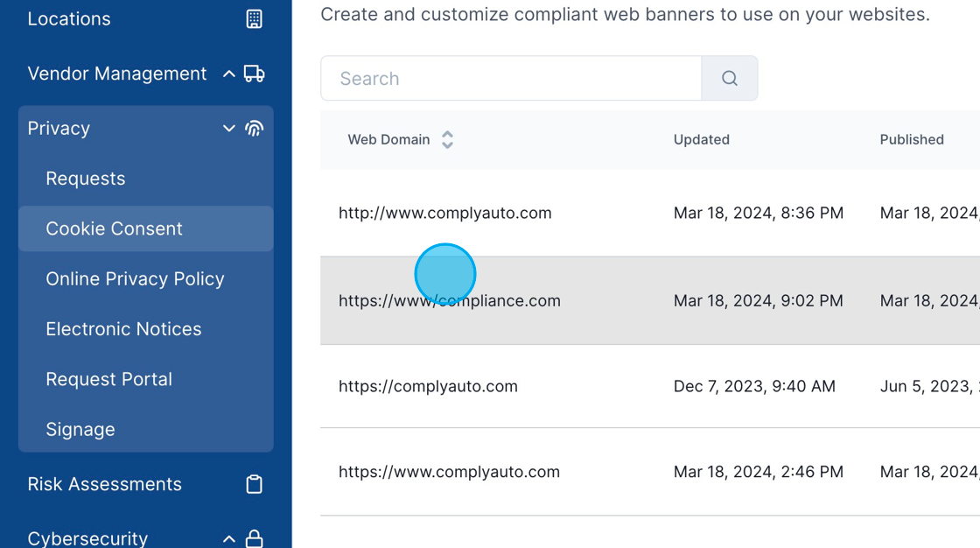
Task: Select the Cookie Consent menu item
Action: click(x=145, y=228)
